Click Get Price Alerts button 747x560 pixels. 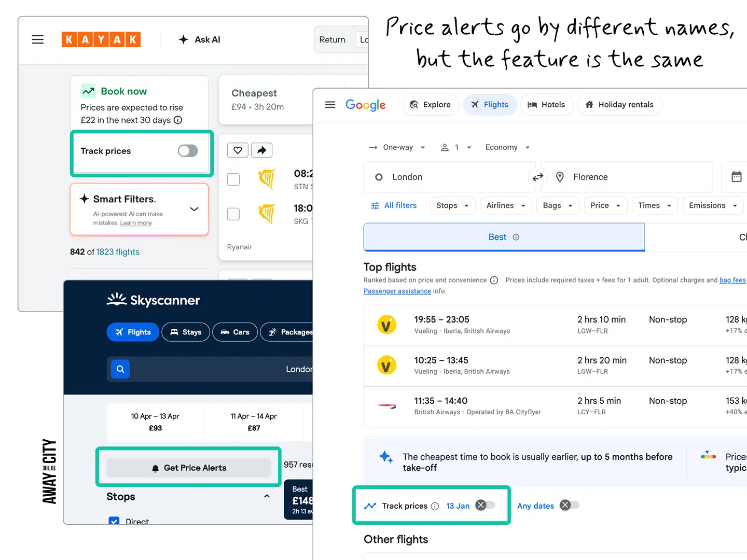tap(189, 468)
